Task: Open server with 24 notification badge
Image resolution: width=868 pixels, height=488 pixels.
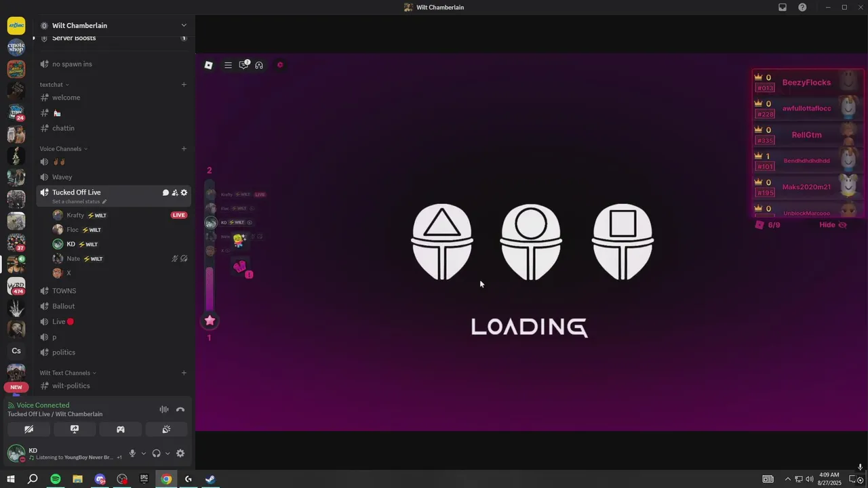Action: pos(16,113)
